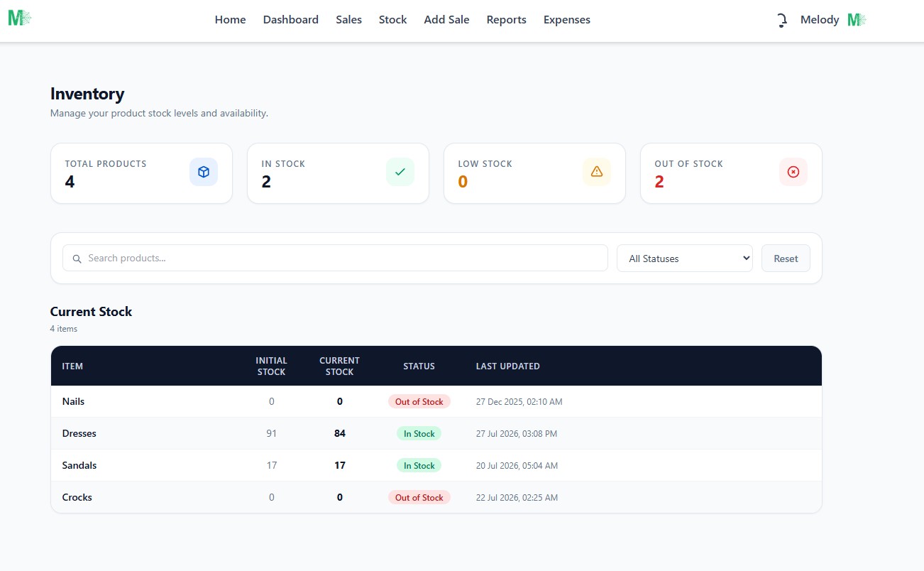Go to the Add Sale page

coord(446,20)
